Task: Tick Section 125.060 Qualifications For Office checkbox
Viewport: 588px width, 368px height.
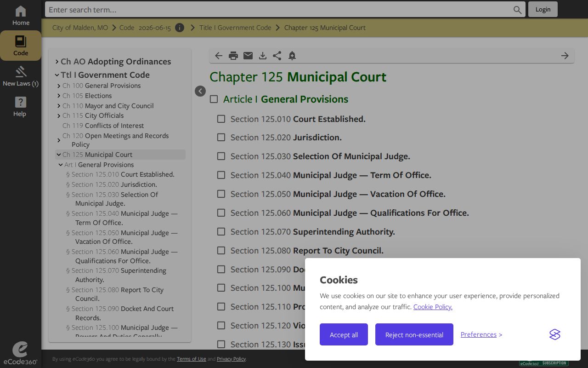Action: click(221, 213)
